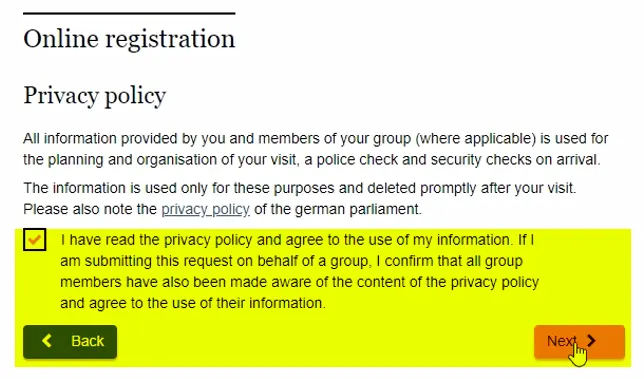The image size is (644, 379).
Task: Click the "deleted promptly after your visit" sentence
Action: [x=300, y=188]
